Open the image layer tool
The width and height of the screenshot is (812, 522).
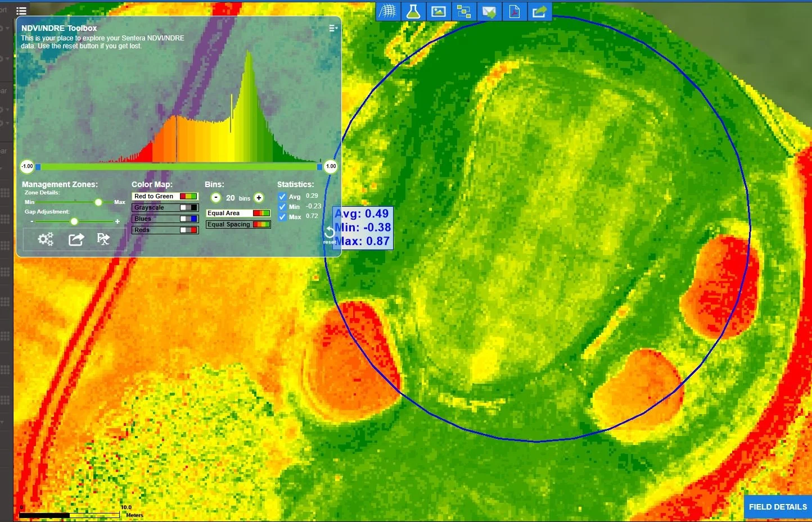[x=439, y=11]
